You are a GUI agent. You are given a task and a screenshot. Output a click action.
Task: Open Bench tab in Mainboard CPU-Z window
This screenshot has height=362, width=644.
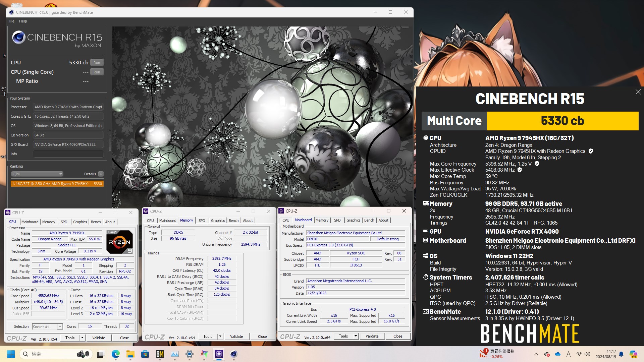369,220
